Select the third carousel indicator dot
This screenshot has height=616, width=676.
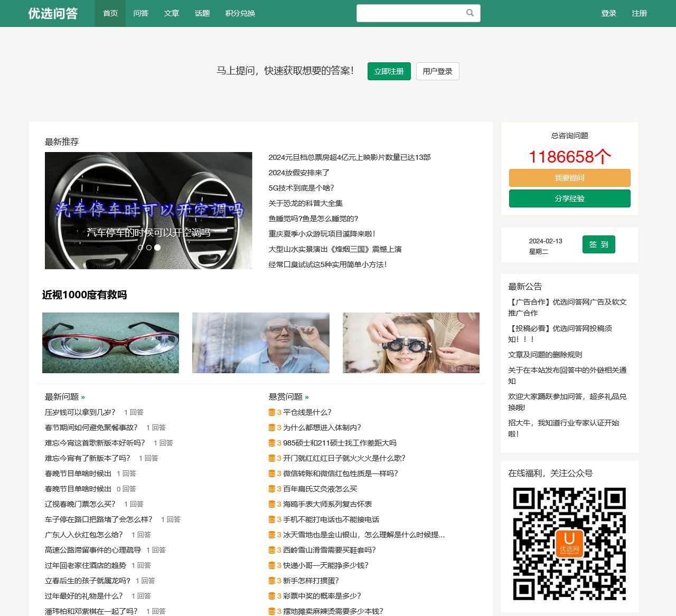tap(157, 248)
